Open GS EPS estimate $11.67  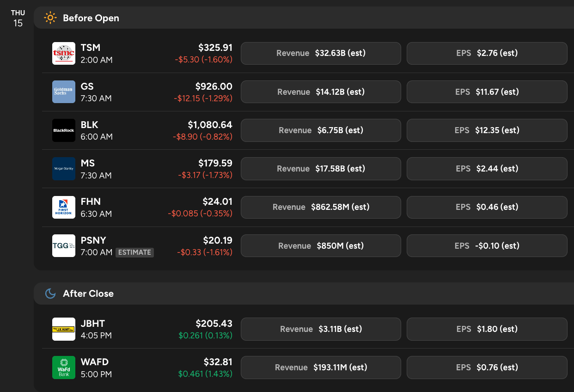click(x=487, y=92)
